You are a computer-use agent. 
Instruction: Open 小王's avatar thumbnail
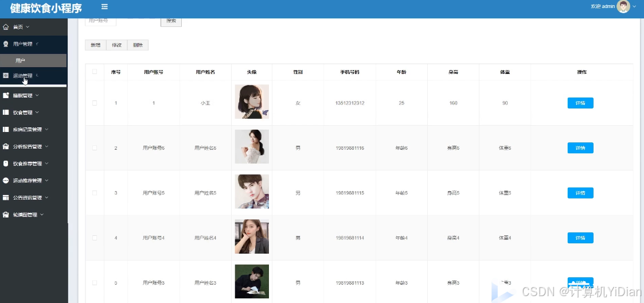(x=252, y=102)
